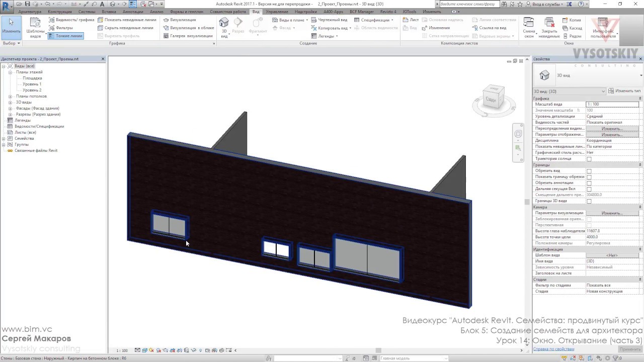Open Изменения revisions tool
Screen dimensions: 644x362
[x=436, y=28]
